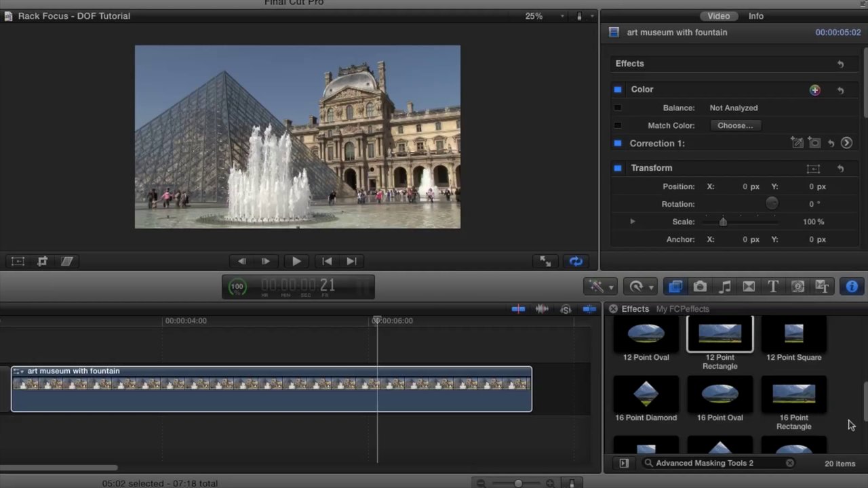This screenshot has height=488, width=868.
Task: Open the Enhancements magic wand dropdown
Action: coord(600,287)
